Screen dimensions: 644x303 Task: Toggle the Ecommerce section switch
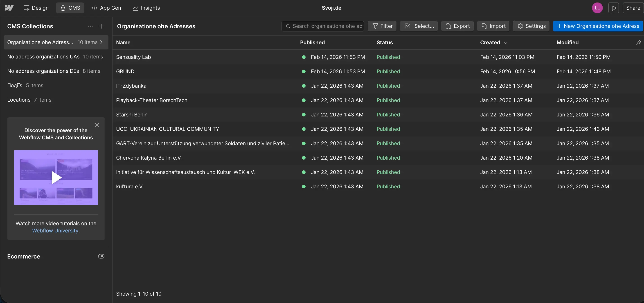101,256
